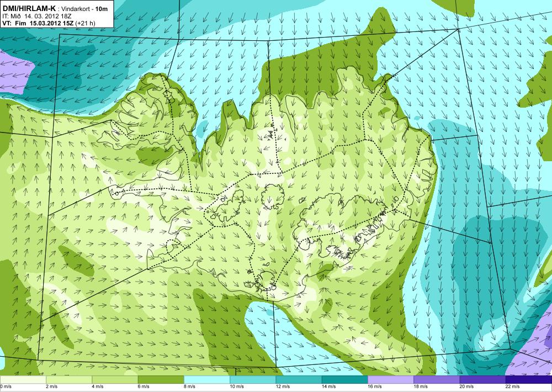Viewport: 552px width, 392px height.
Task: Select the "14 m/s" legend label
Action: pyautogui.click(x=329, y=386)
